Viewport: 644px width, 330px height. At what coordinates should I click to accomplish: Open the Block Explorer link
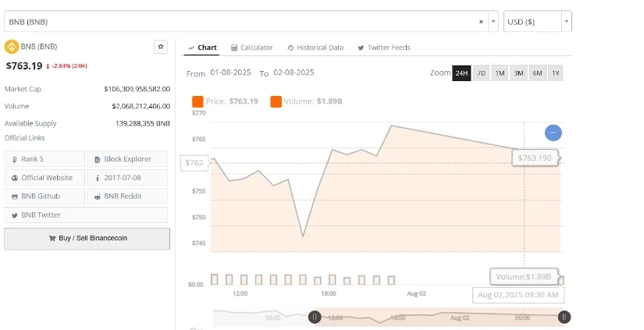(128, 159)
